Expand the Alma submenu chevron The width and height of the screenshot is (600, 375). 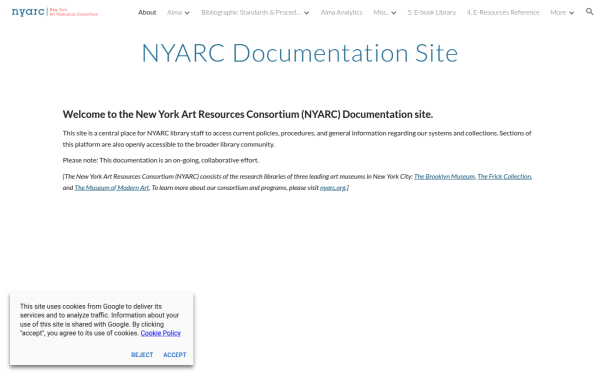click(187, 13)
